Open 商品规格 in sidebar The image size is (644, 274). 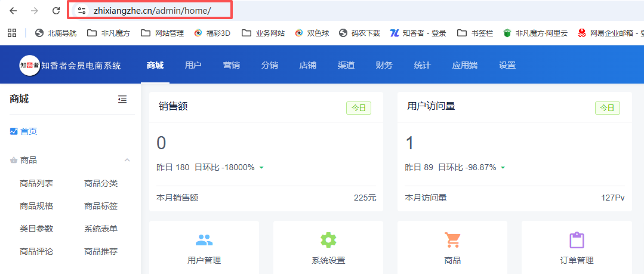click(36, 206)
